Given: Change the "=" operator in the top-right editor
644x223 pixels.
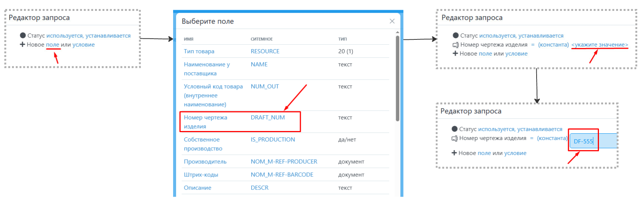Looking at the screenshot, I should 532,45.
